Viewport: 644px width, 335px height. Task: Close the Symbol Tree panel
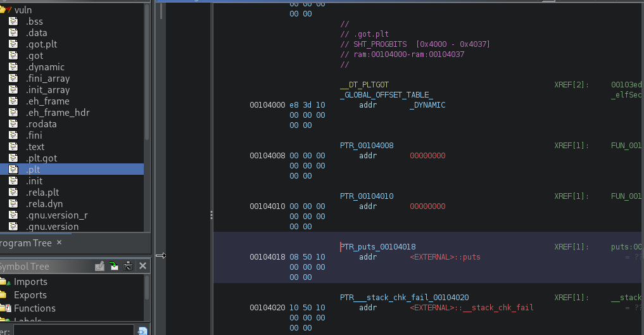(x=142, y=267)
